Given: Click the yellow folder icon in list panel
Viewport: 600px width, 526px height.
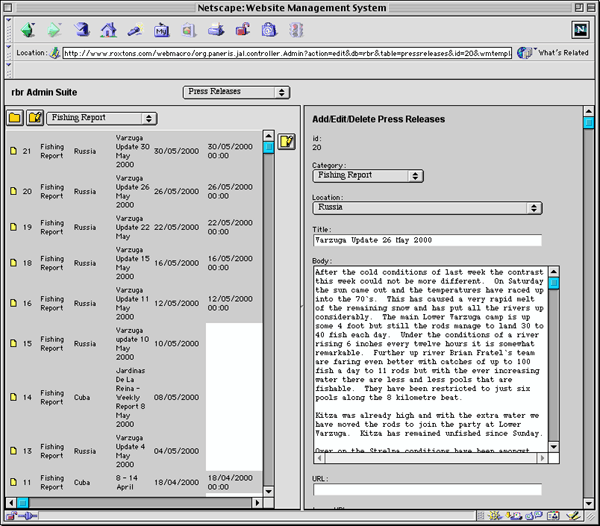Looking at the screenshot, I should coord(15,118).
